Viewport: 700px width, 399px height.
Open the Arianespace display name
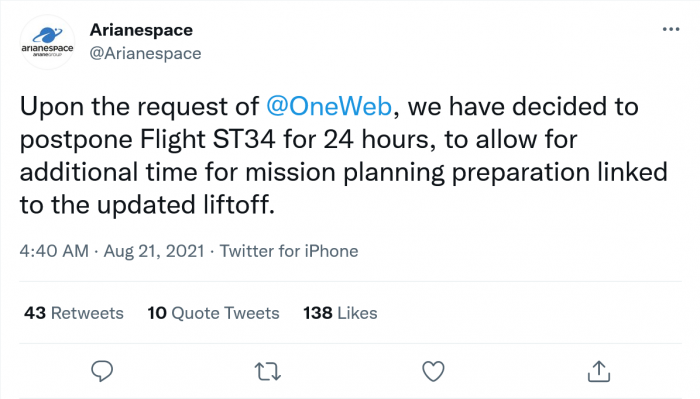coord(141,30)
